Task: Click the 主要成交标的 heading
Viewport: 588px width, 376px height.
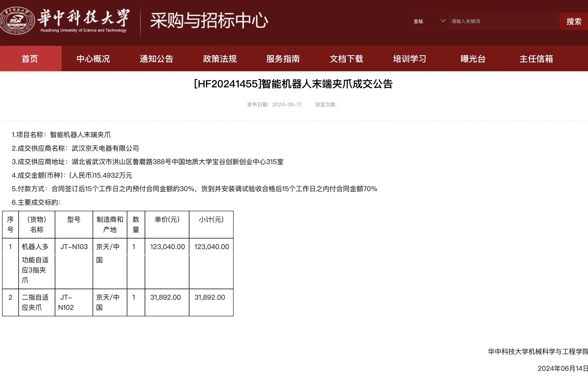Action: (36, 202)
